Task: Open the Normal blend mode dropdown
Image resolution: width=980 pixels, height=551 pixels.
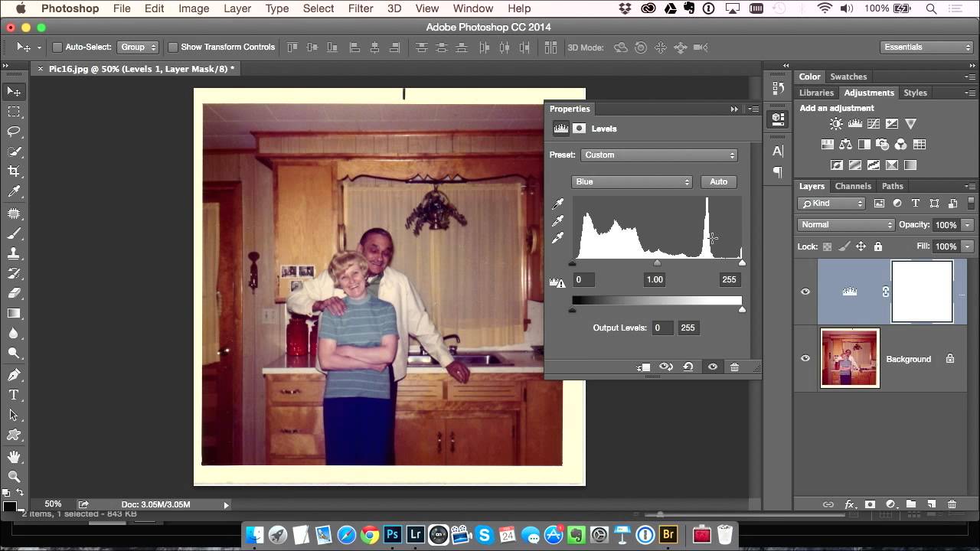Action: click(846, 225)
